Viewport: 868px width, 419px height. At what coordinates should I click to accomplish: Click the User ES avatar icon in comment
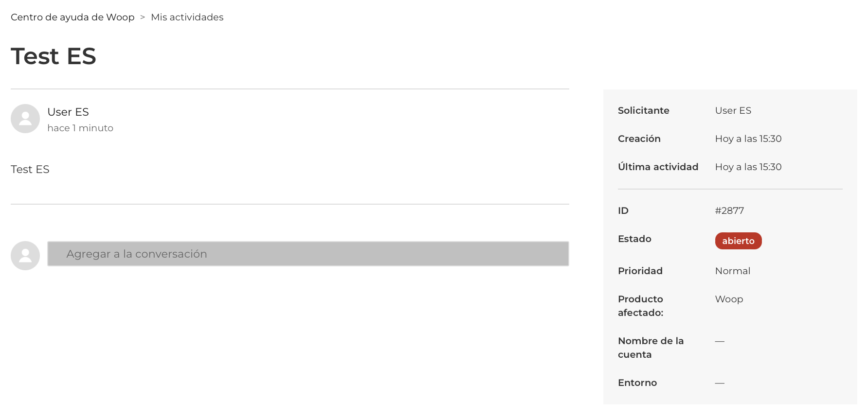pyautogui.click(x=25, y=119)
